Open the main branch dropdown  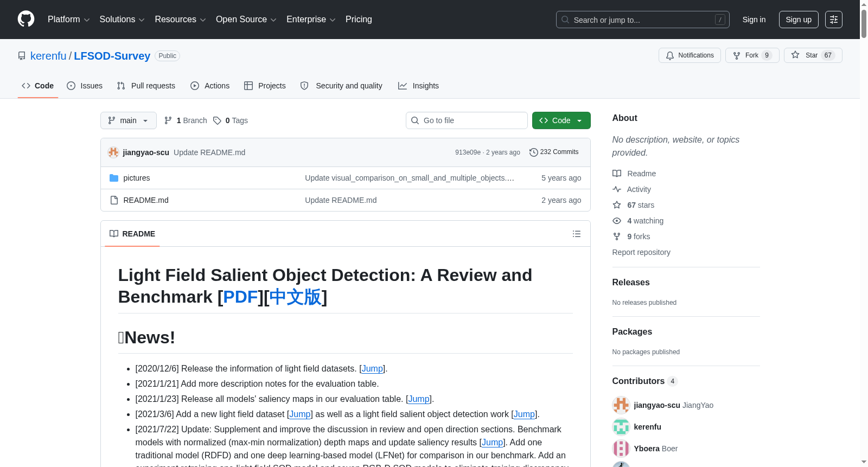point(129,120)
